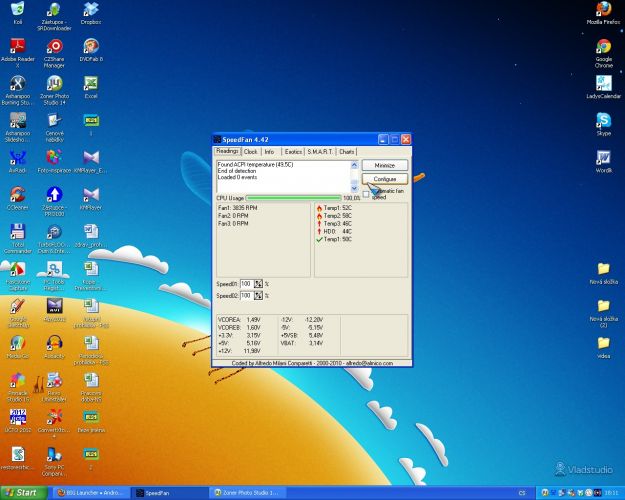Image resolution: width=625 pixels, height=500 pixels.
Task: Open Zoner Photo Studio 14 desktop icon
Action: (54, 90)
